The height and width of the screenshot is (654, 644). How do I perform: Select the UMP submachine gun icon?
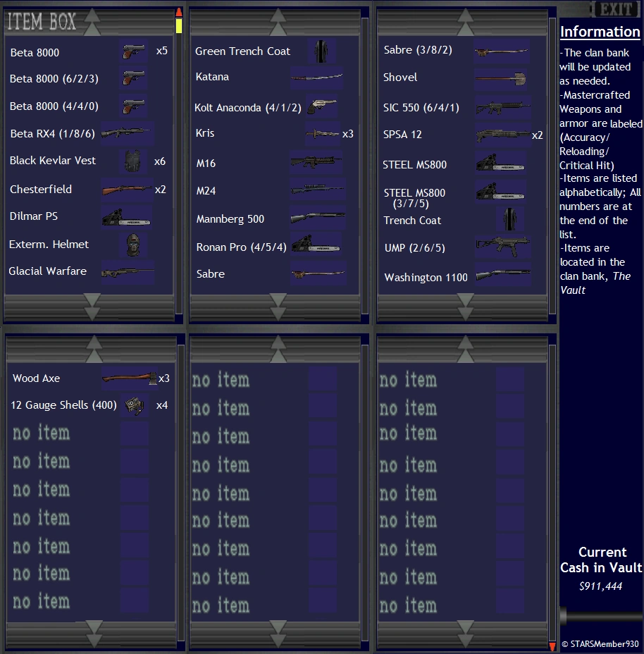coord(502,246)
